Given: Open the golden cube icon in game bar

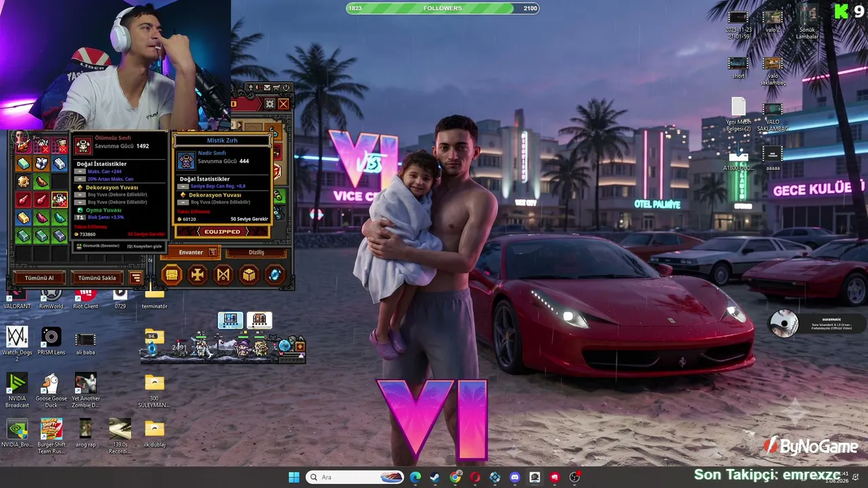Looking at the screenshot, I should 249,274.
